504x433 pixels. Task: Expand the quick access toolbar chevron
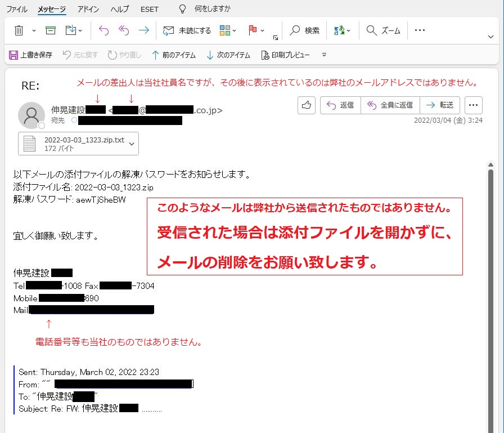tap(323, 55)
